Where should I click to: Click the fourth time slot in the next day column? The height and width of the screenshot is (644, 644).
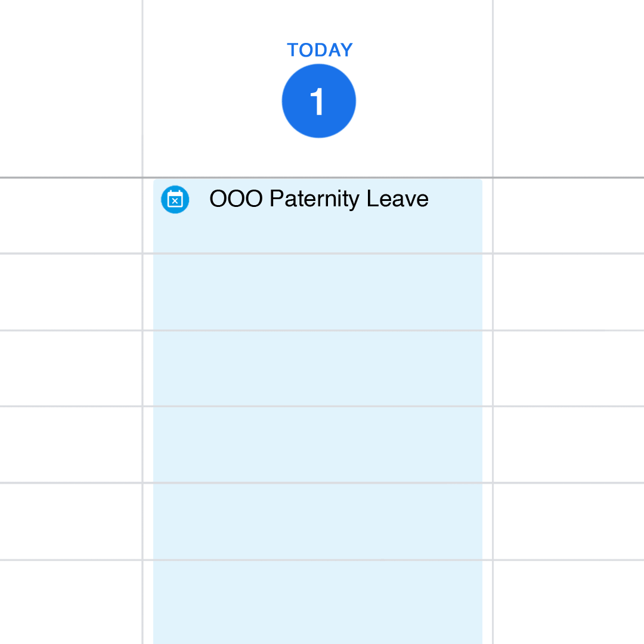pos(568,444)
